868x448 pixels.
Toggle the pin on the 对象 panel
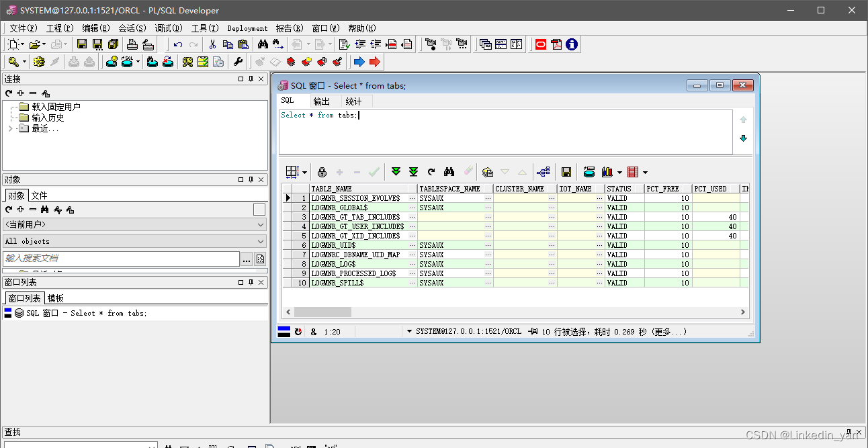[x=251, y=179]
